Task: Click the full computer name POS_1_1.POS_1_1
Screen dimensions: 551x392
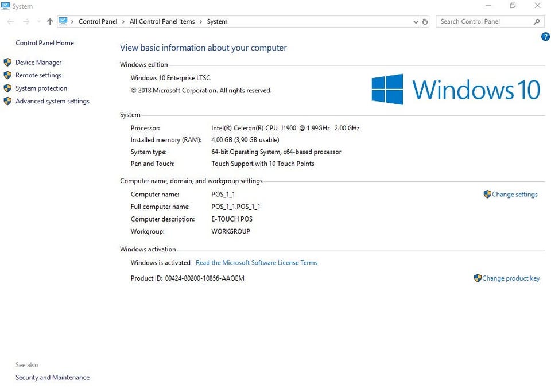Action: [x=236, y=207]
